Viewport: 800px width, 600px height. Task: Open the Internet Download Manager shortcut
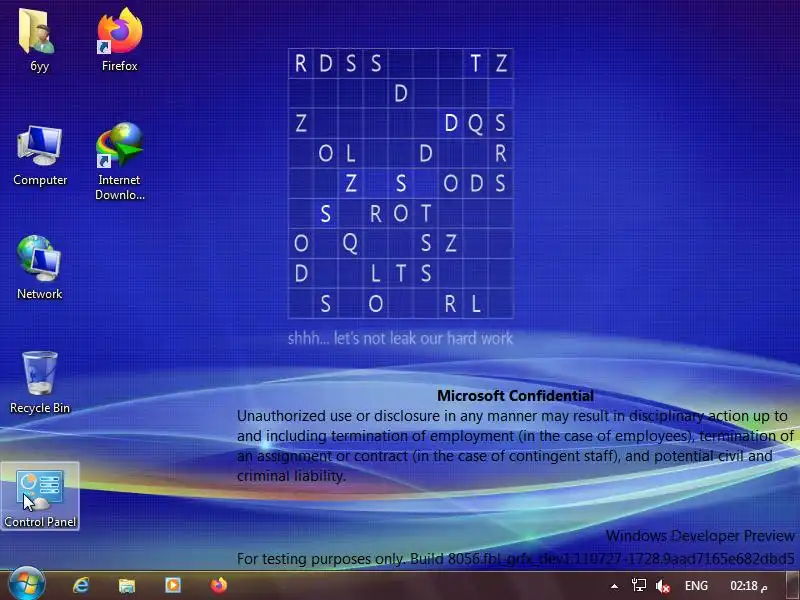119,161
